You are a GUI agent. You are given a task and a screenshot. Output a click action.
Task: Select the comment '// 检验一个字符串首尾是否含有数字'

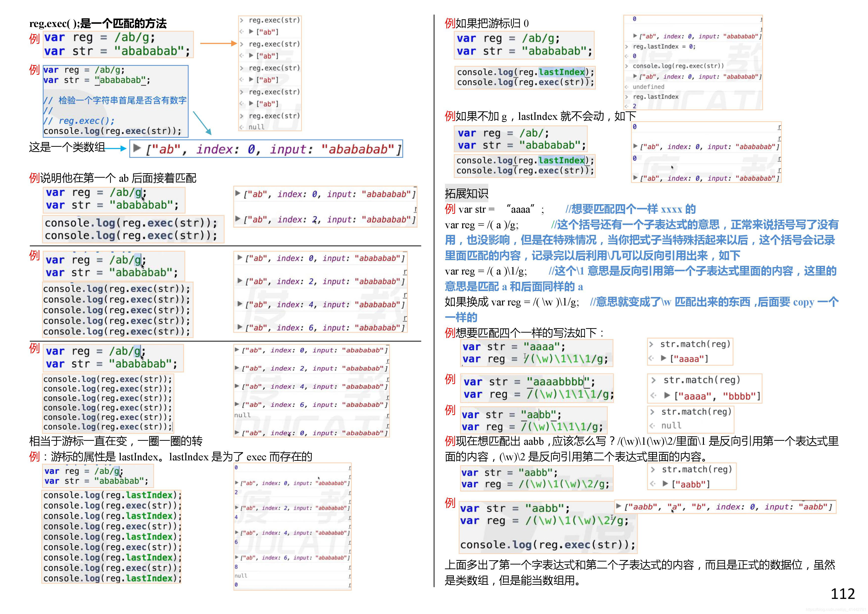click(115, 100)
